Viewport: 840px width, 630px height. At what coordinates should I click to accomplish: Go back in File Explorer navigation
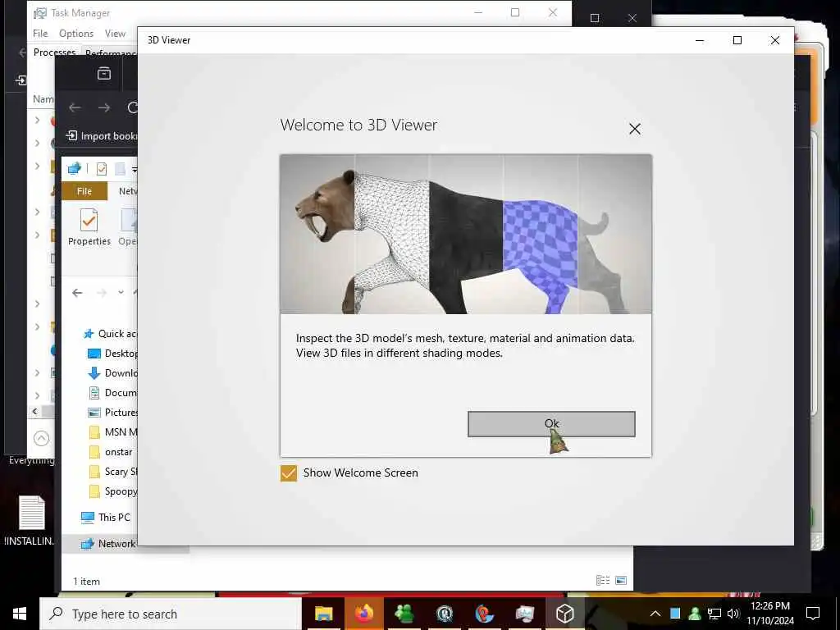(x=77, y=293)
